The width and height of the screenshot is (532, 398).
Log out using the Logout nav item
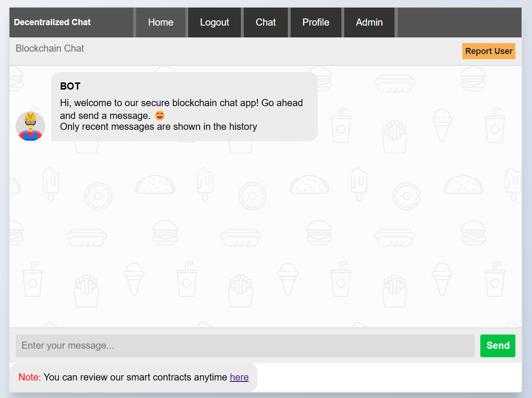coord(214,22)
